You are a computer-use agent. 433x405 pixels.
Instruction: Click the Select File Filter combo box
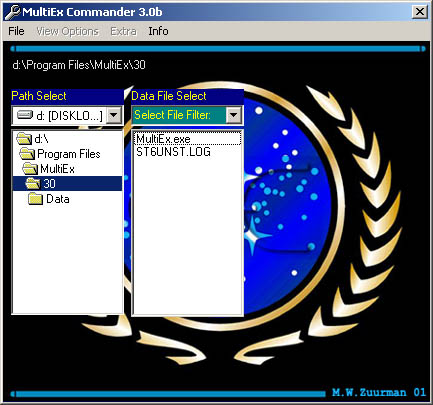(x=187, y=115)
